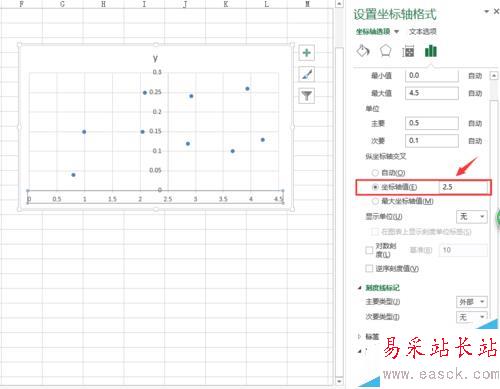Viewport: 500px width, 389px height.
Task: Open Chart Styles paintbrush button
Action: click(306, 74)
